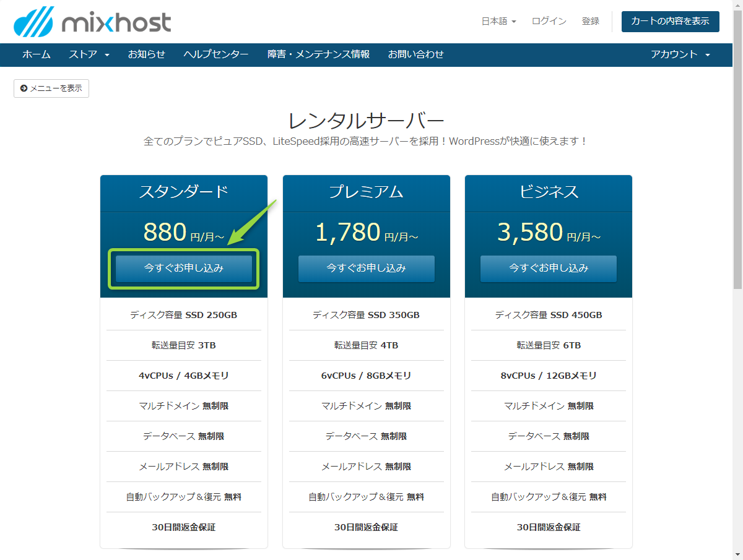The height and width of the screenshot is (560, 743).
Task: Click メールアドレス 無制限 in ビジネス plan
Action: click(x=549, y=467)
